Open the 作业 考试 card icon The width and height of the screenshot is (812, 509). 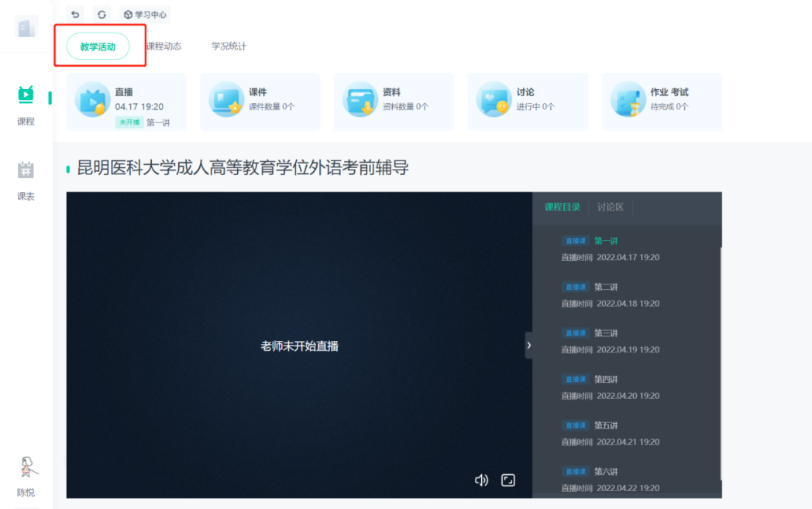(x=628, y=99)
